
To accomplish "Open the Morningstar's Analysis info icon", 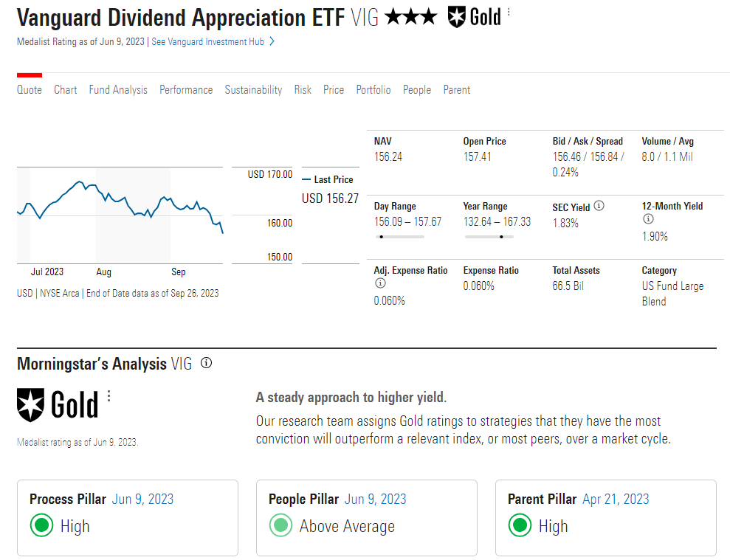I will (207, 362).
